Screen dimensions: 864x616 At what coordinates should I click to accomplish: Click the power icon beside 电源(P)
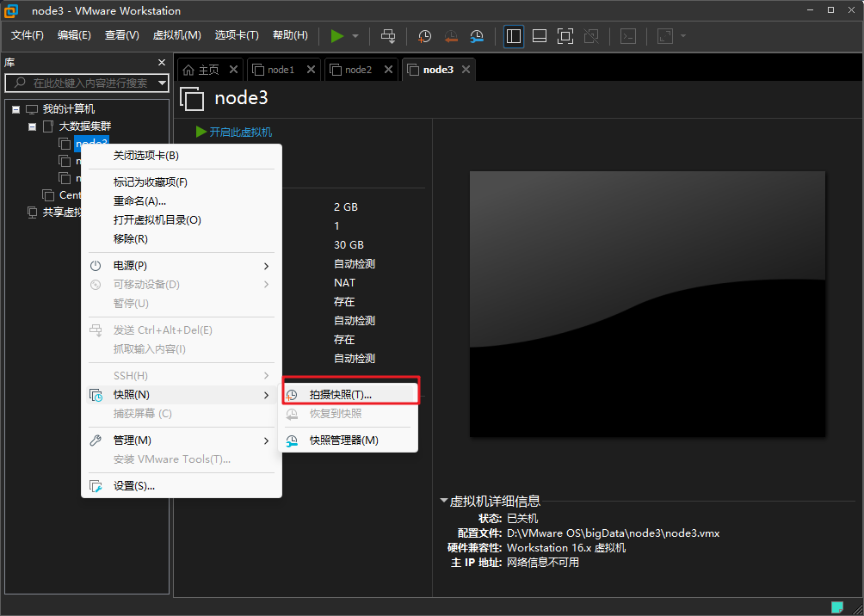pyautogui.click(x=96, y=266)
